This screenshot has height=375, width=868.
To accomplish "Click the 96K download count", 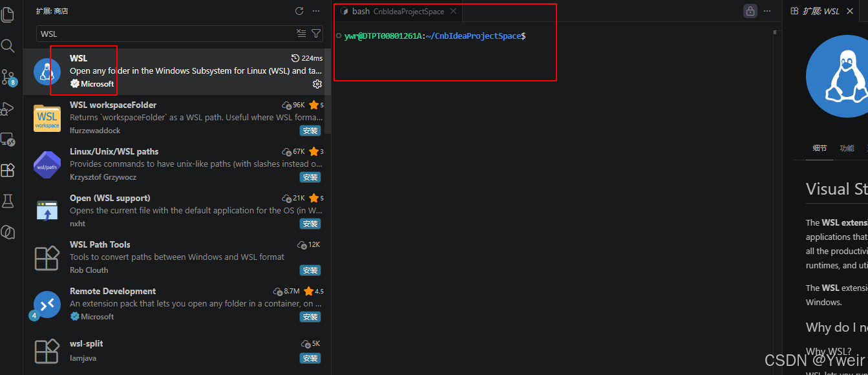I will click(x=293, y=105).
